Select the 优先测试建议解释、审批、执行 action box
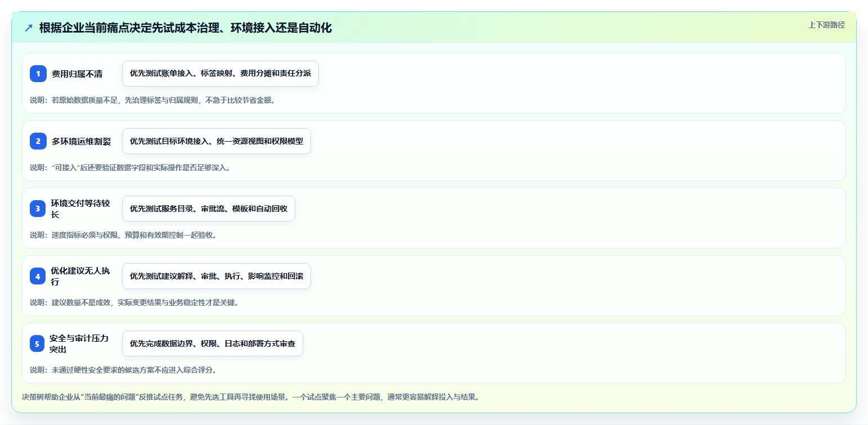Screen dimensions: 868x425 click(217, 276)
